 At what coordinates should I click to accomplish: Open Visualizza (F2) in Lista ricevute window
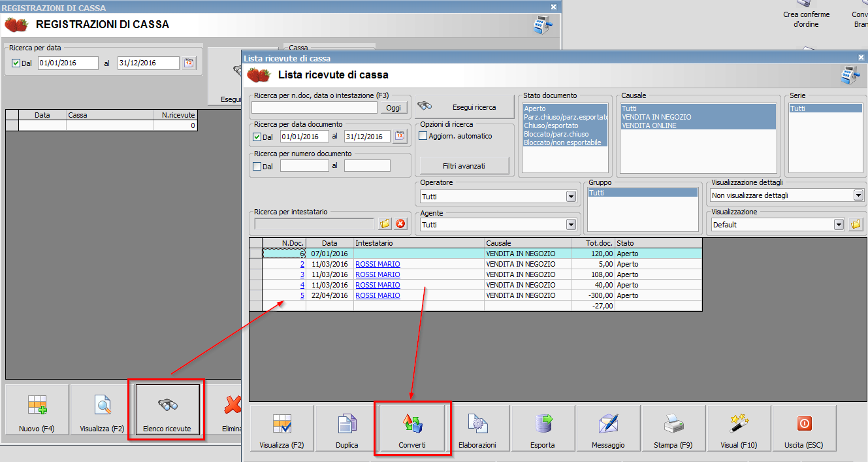pyautogui.click(x=281, y=429)
